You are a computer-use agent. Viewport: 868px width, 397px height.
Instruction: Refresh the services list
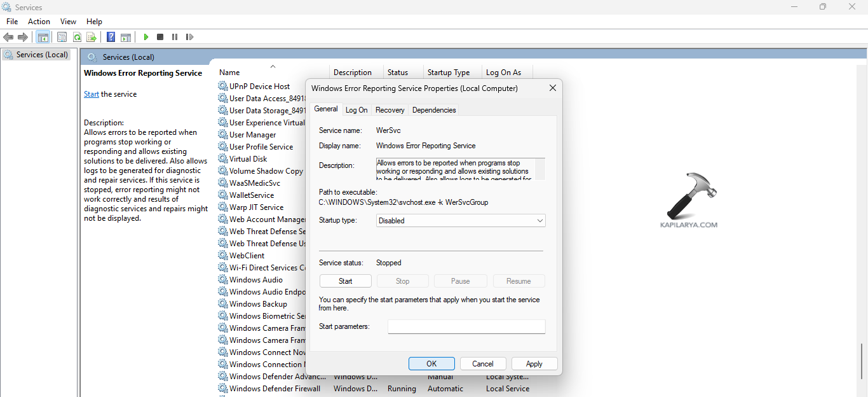coord(77,37)
